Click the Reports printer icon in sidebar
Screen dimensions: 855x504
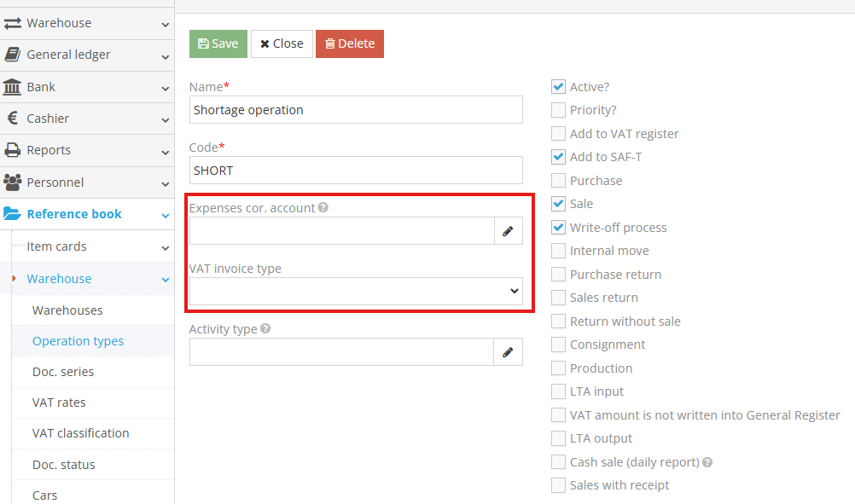click(13, 150)
